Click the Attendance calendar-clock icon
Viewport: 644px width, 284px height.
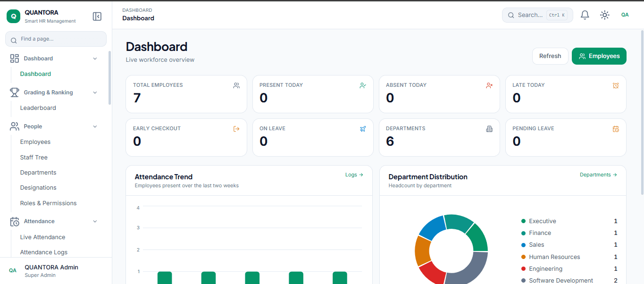coord(15,221)
